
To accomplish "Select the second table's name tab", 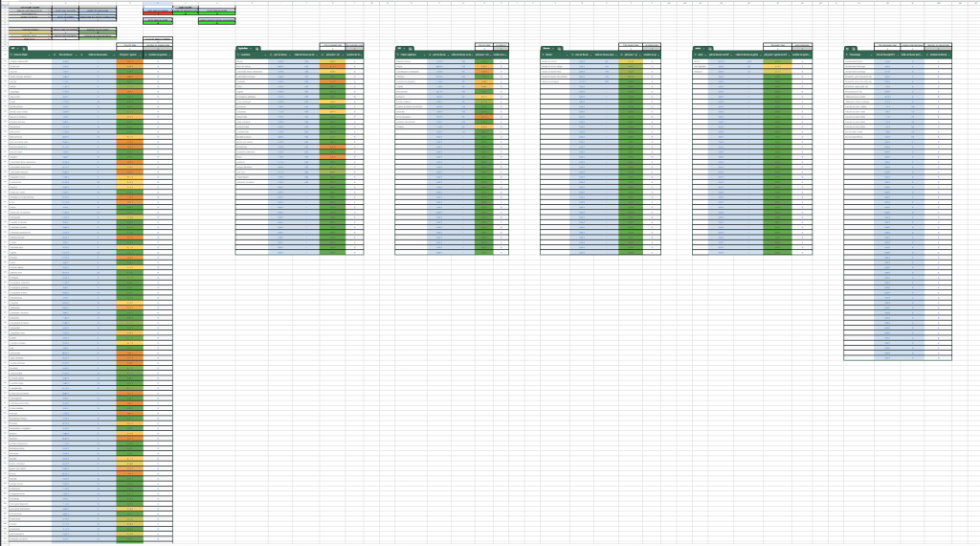I will tap(243, 47).
